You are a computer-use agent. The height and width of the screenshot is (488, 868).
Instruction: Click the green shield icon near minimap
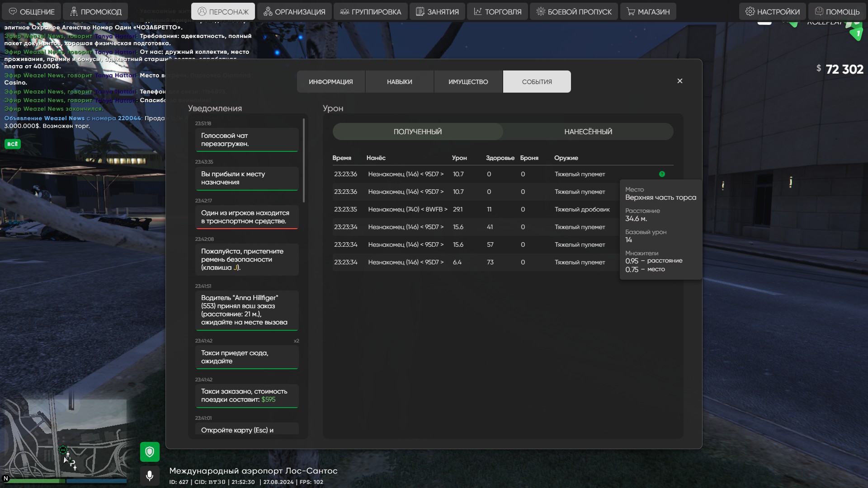150,452
